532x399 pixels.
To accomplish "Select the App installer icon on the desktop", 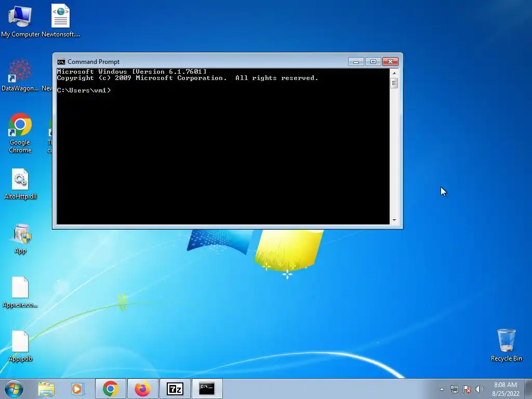I will pos(20,238).
